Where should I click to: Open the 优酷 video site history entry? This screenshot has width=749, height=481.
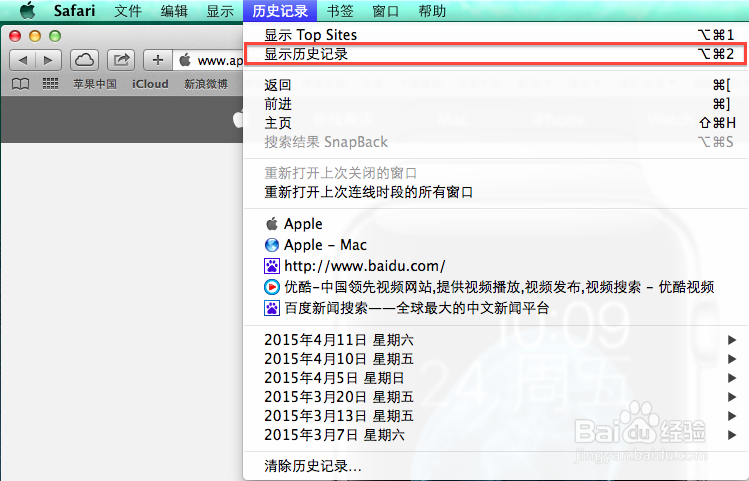pos(495,287)
